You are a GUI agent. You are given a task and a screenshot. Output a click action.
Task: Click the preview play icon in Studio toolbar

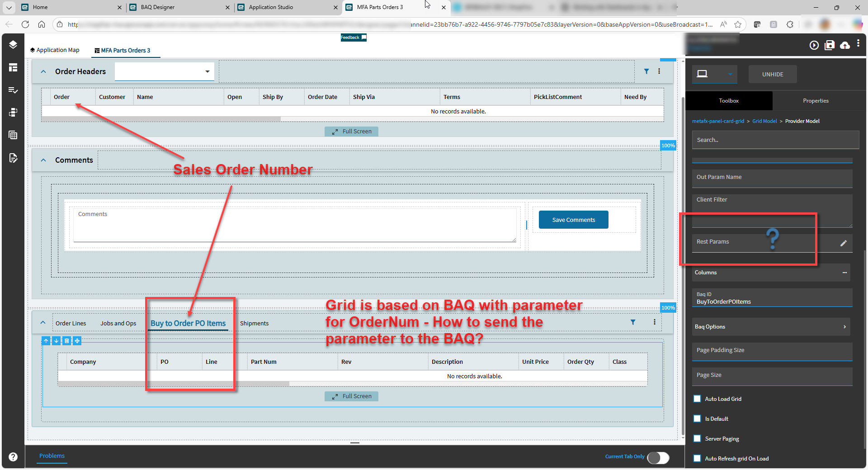coord(814,45)
